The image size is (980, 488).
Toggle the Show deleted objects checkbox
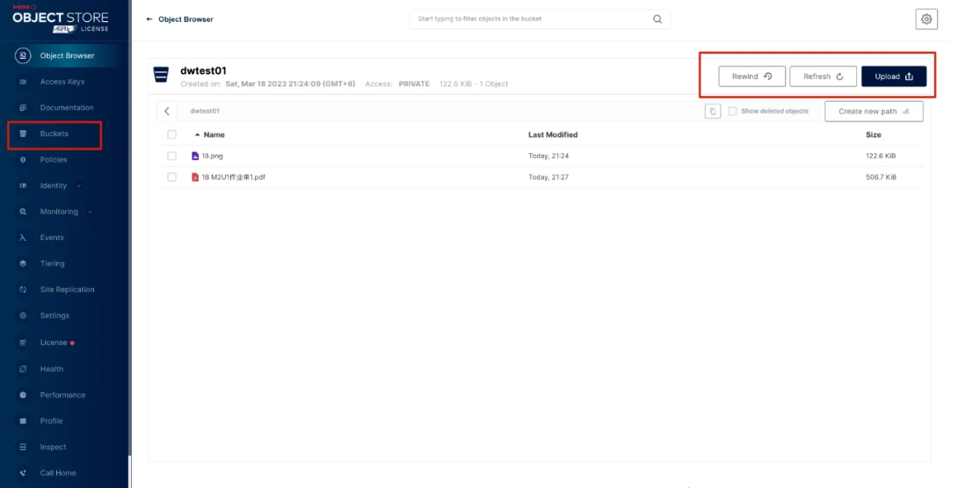[732, 112]
